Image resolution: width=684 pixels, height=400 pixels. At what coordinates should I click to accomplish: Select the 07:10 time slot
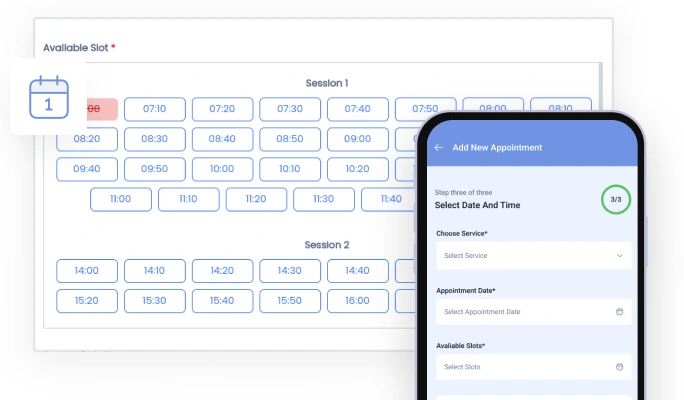click(x=154, y=109)
